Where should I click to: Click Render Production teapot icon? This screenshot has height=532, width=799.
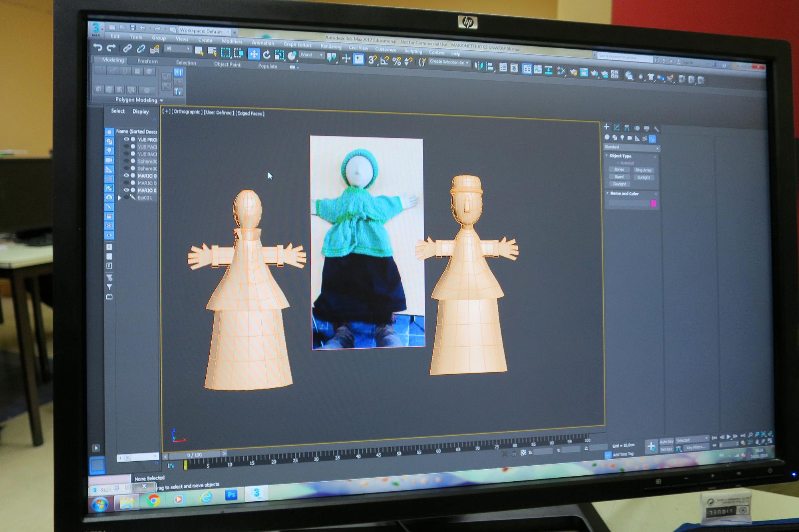(594, 73)
